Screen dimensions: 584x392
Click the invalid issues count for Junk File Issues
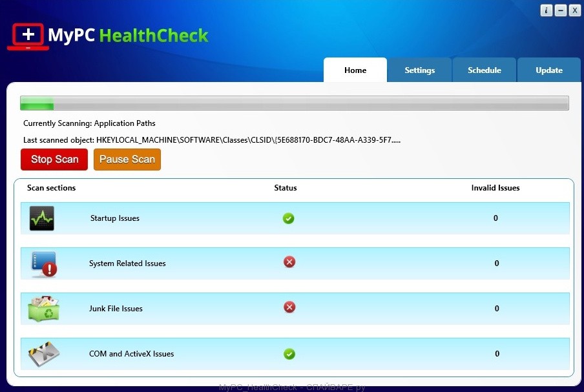[x=497, y=308]
